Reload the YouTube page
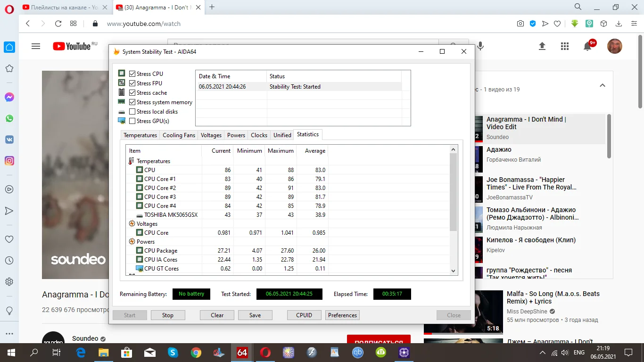 point(58,24)
